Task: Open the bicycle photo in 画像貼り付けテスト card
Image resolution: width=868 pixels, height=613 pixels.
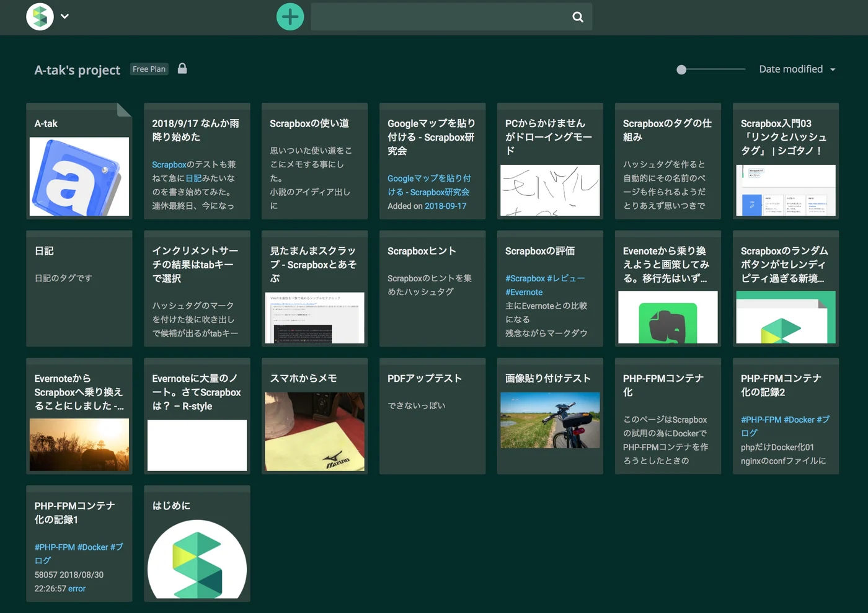Action: tap(550, 420)
